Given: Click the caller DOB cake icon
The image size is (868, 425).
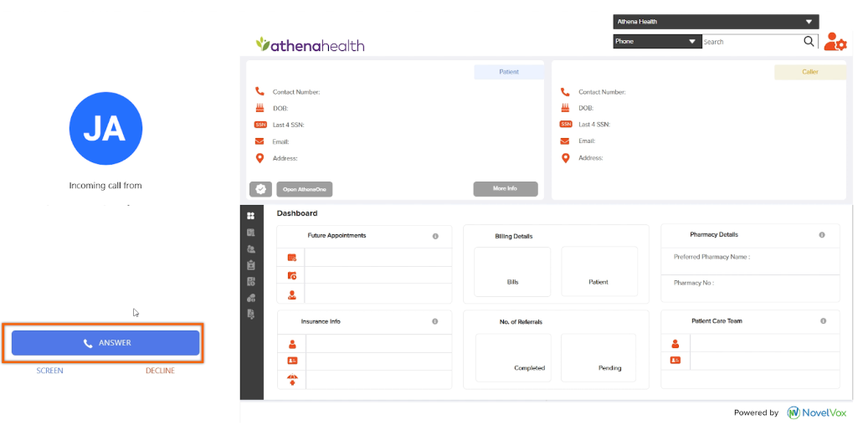Looking at the screenshot, I should click(x=565, y=109).
